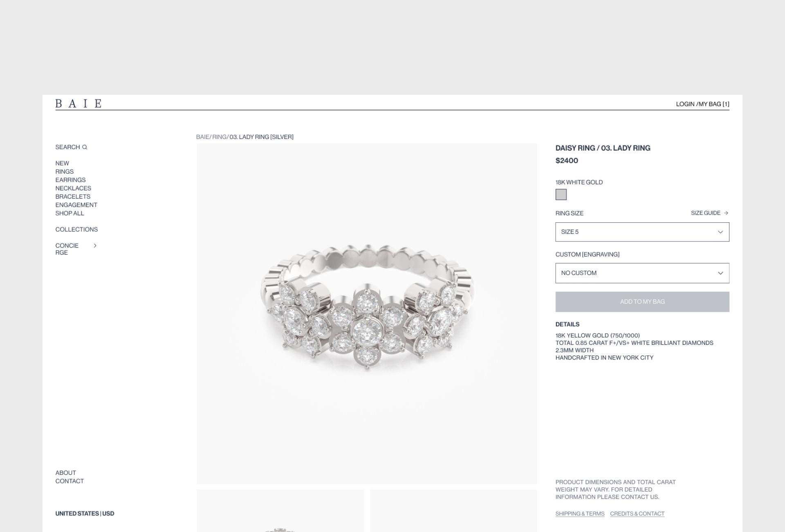Browse the Necklaces category

[73, 188]
